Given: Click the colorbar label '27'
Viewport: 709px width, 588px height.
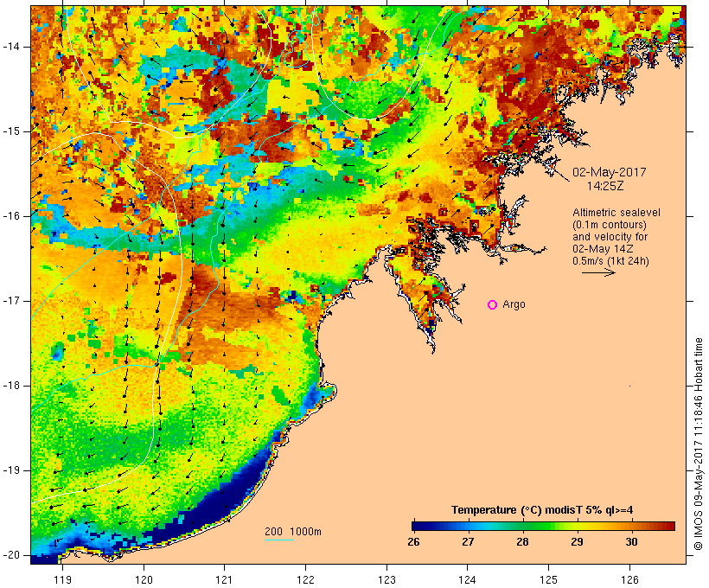Looking at the screenshot, I should (468, 542).
